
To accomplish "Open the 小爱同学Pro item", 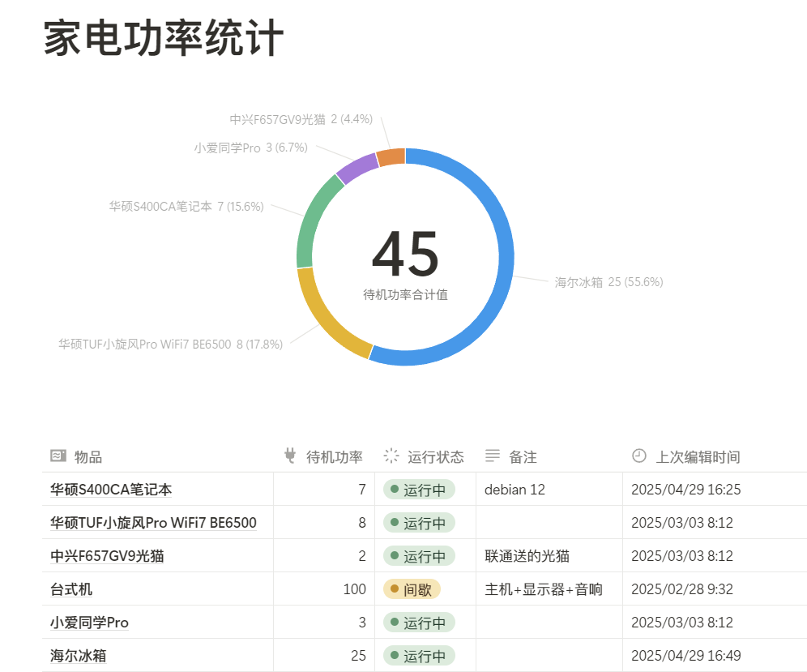I will tap(89, 623).
